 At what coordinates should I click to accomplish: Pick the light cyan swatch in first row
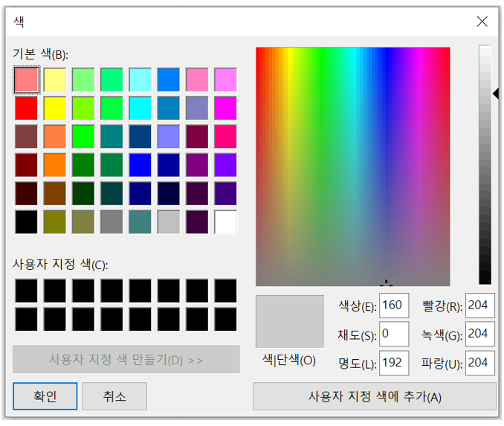pos(140,80)
